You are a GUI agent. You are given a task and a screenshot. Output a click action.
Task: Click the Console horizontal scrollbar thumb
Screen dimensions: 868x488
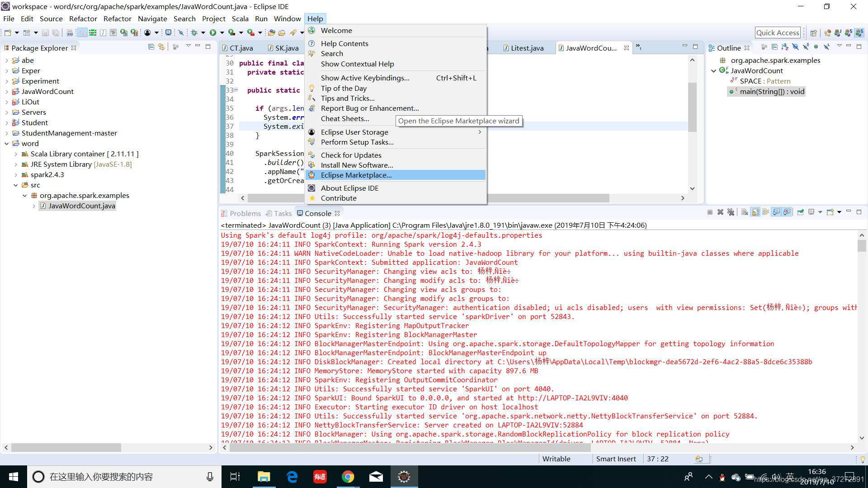(x=410, y=448)
